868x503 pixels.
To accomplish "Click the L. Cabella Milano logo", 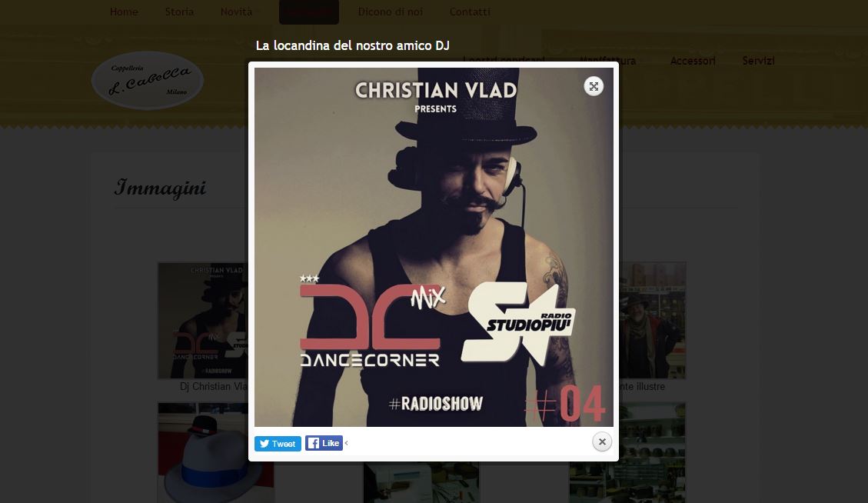I will tap(148, 80).
